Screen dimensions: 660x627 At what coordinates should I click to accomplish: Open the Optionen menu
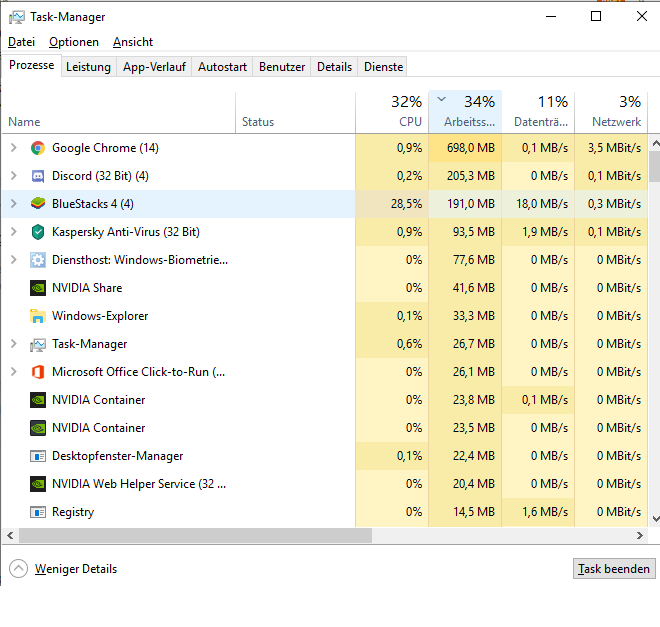74,42
